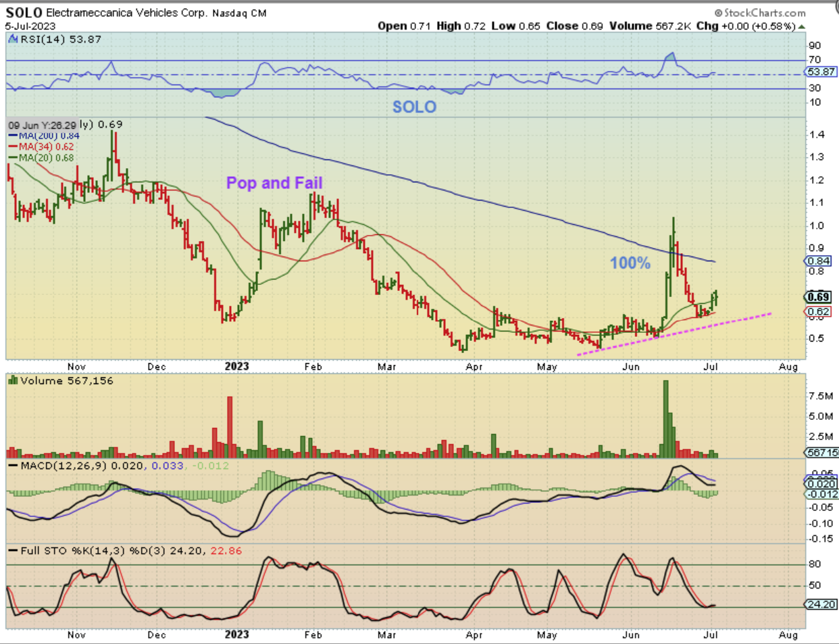Click the blue SOLO watermark annotation
The height and width of the screenshot is (644, 839).
pos(414,107)
